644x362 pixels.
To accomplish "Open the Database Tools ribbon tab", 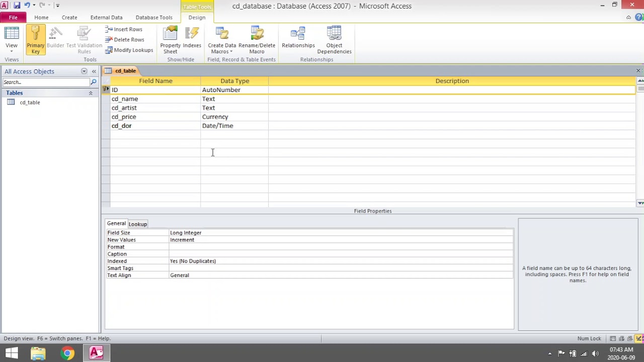I will (x=154, y=18).
